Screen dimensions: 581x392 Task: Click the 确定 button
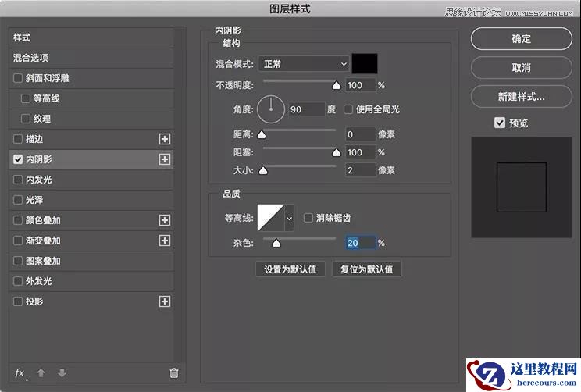click(522, 38)
